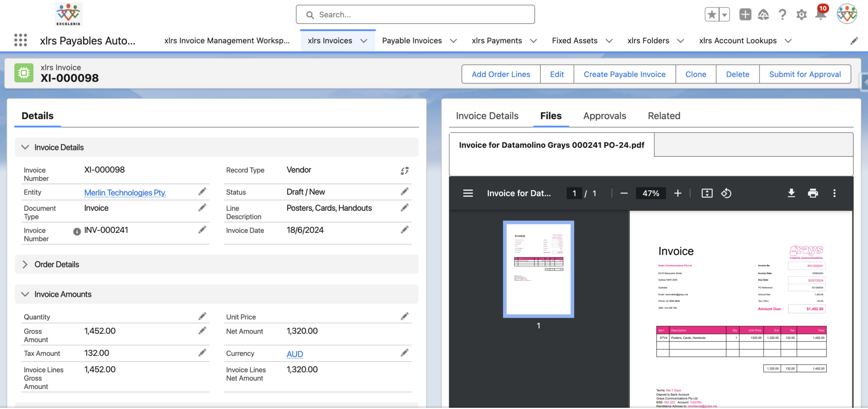Click the global Search field
868x409 pixels.
[415, 15]
